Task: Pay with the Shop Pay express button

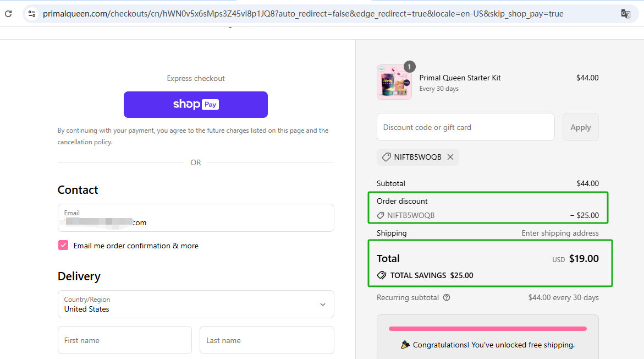Action: click(x=195, y=105)
